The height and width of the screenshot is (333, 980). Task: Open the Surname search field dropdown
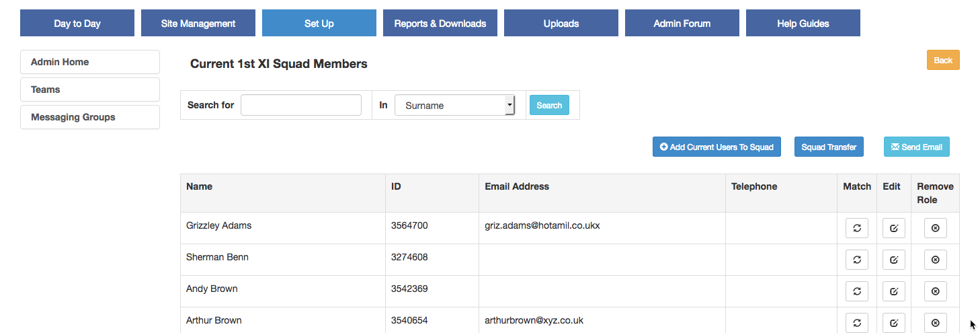click(x=454, y=106)
